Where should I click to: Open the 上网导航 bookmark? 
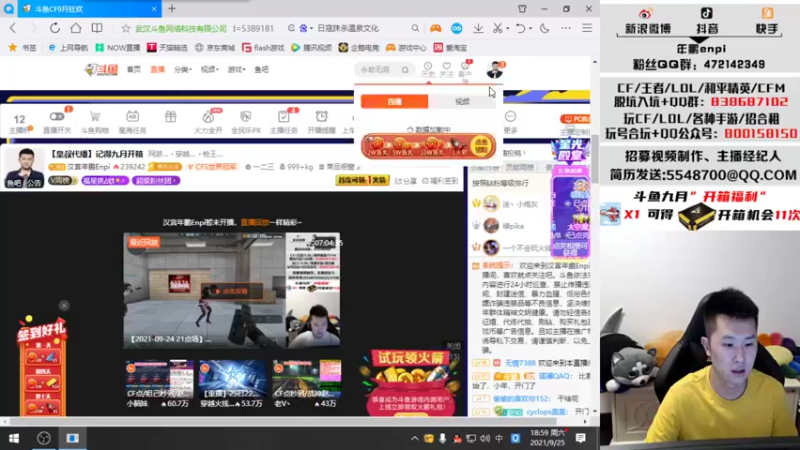(68, 47)
